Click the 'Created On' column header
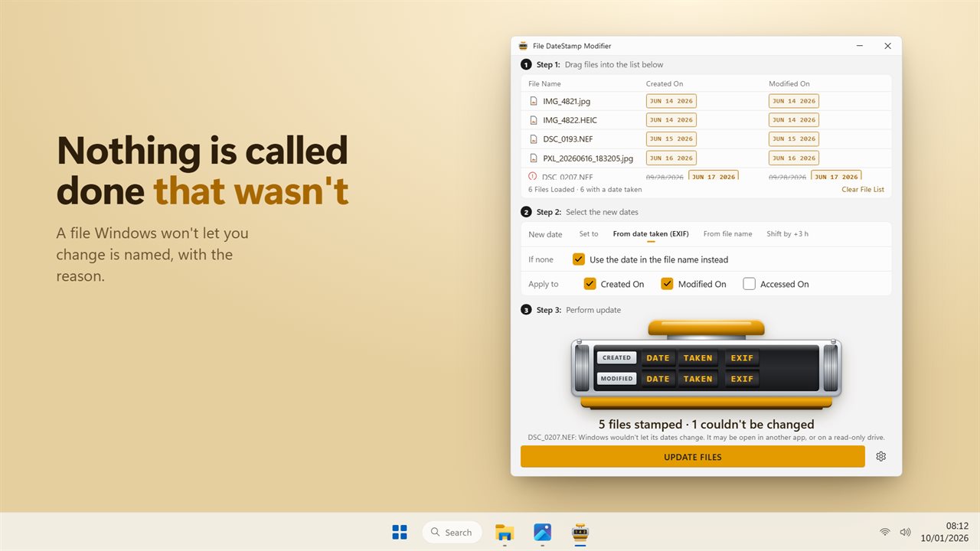980x551 pixels. pyautogui.click(x=665, y=84)
